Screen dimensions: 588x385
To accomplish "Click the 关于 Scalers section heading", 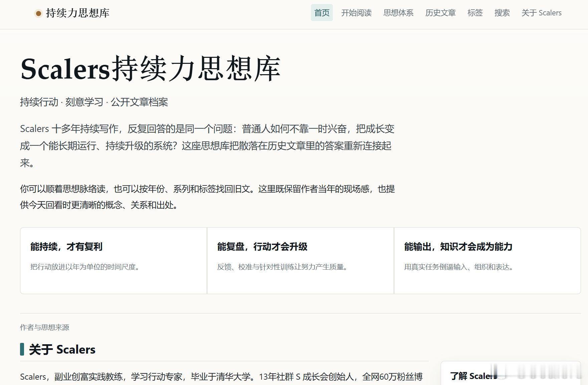I will point(62,349).
